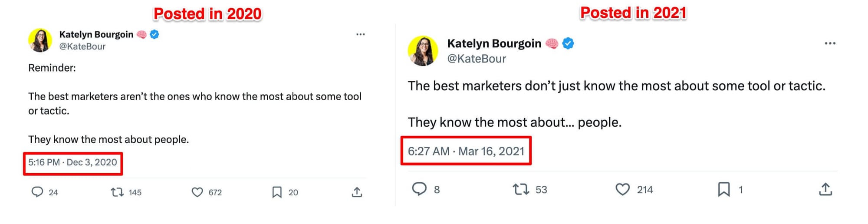The width and height of the screenshot is (868, 224).
Task: Click @KateBour handle on the 2021 tweet
Action: (x=476, y=59)
